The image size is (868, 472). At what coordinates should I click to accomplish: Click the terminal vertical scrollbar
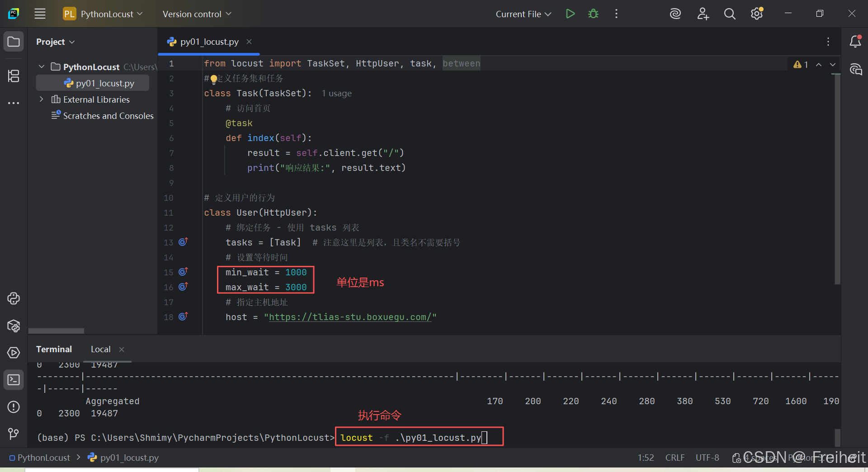[837, 437]
